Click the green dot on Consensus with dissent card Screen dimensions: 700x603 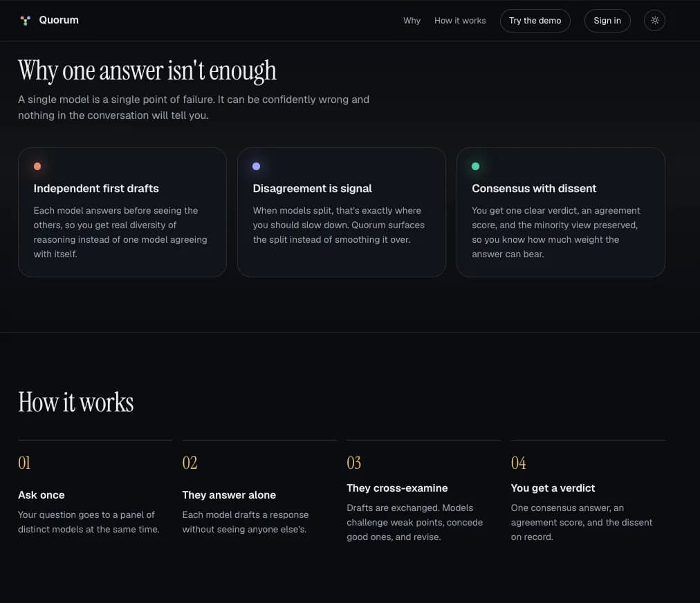(475, 166)
